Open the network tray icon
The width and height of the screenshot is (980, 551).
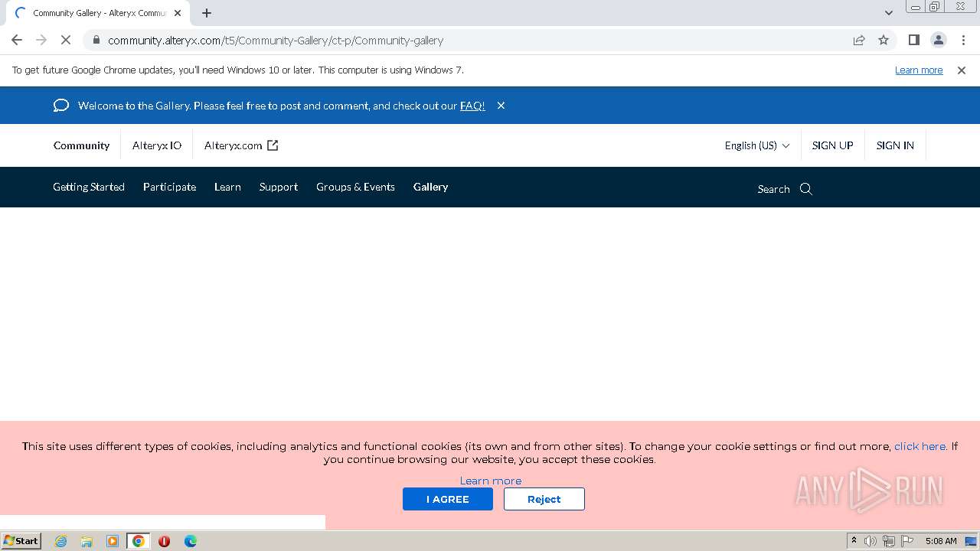tap(889, 541)
